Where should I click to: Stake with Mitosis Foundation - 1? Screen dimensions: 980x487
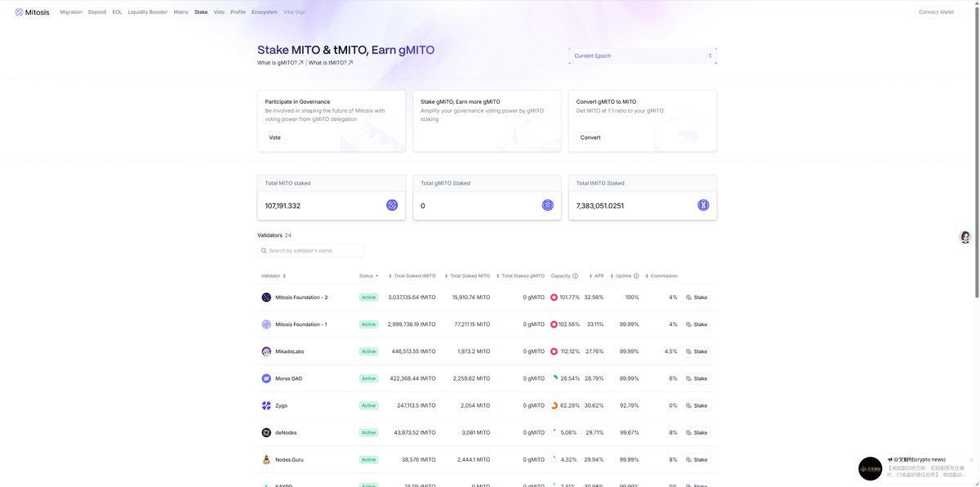[697, 324]
